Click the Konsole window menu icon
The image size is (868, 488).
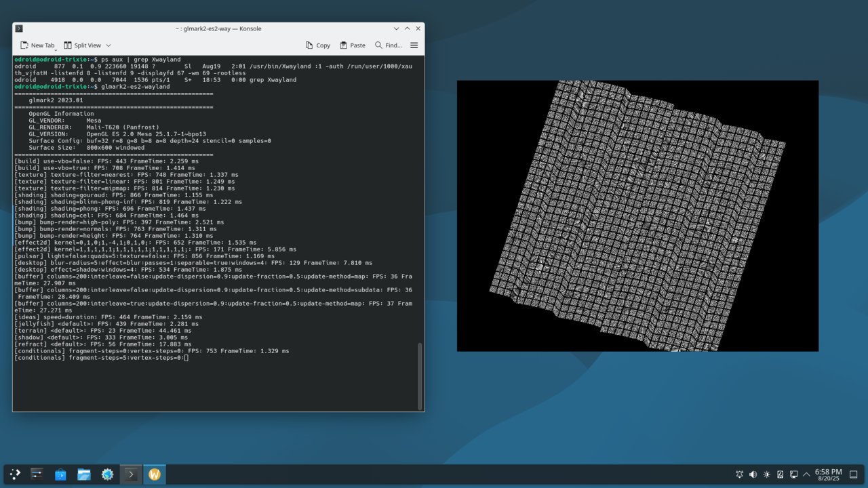pos(19,28)
